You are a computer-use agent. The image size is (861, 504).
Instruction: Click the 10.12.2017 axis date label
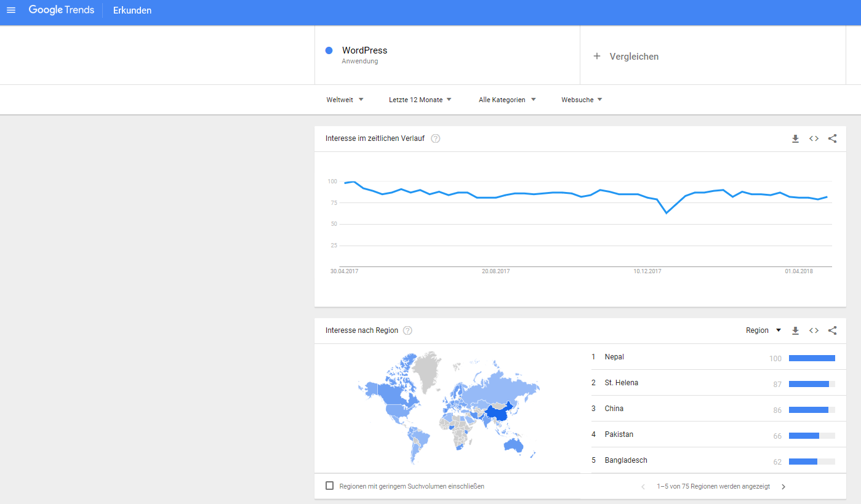(x=647, y=271)
